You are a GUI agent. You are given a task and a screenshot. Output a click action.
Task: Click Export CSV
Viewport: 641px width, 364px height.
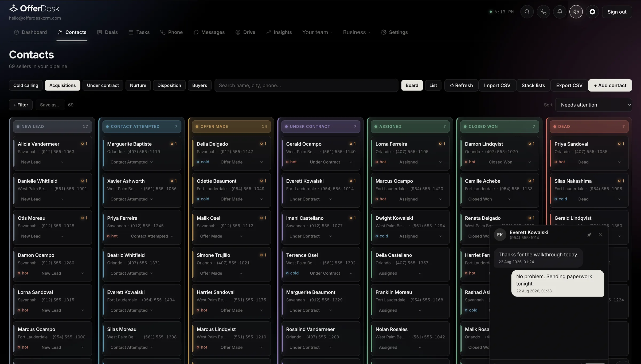(569, 85)
